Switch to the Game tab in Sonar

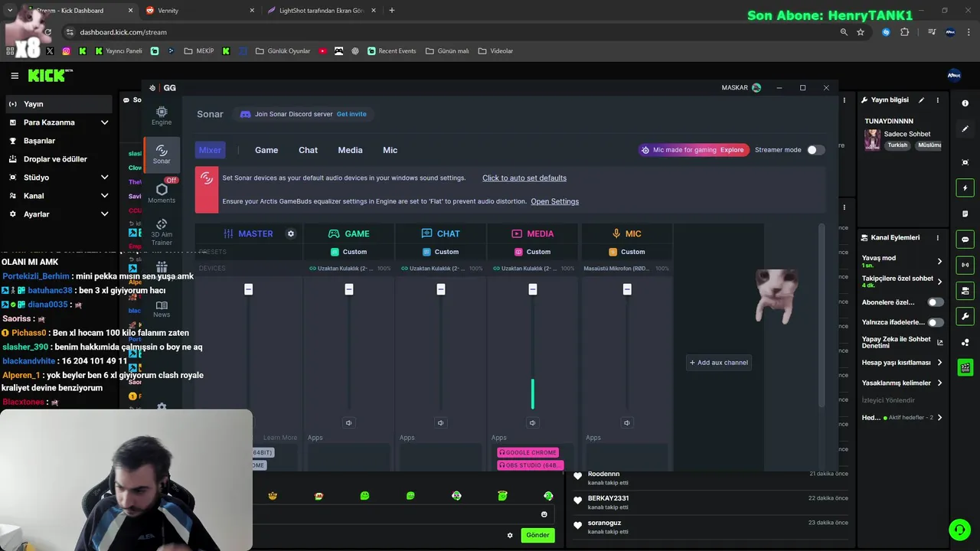click(266, 150)
